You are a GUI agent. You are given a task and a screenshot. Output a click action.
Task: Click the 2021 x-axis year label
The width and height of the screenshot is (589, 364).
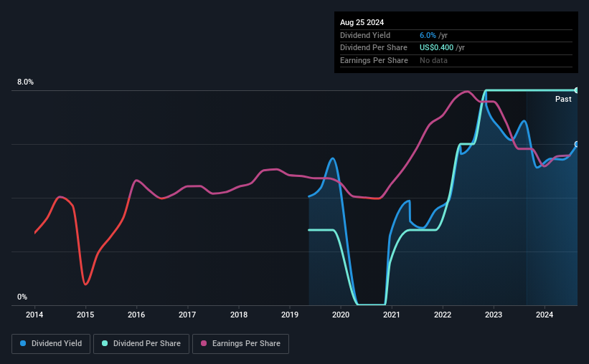tap(392, 315)
